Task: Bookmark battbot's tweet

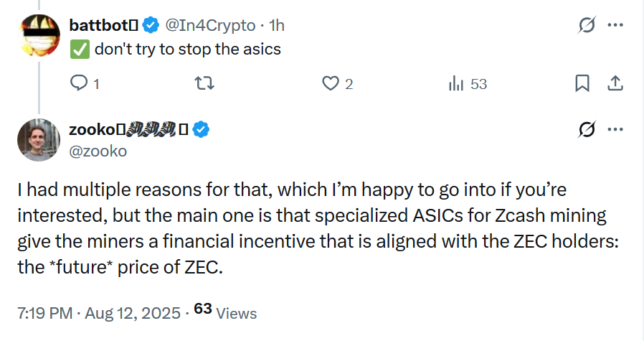Action: (582, 83)
